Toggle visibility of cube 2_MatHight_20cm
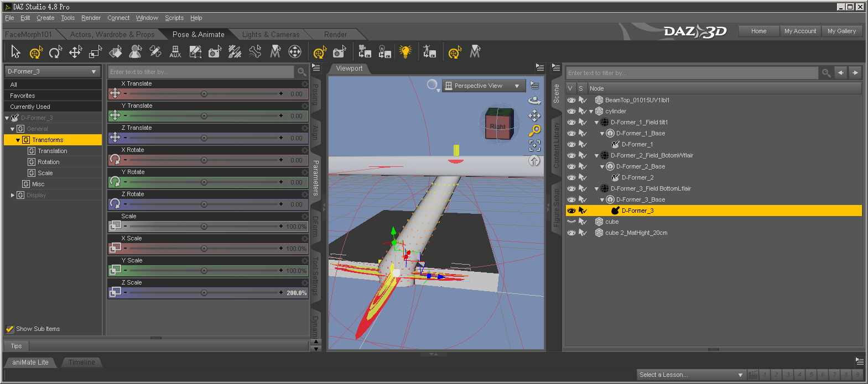The image size is (868, 384). 571,233
